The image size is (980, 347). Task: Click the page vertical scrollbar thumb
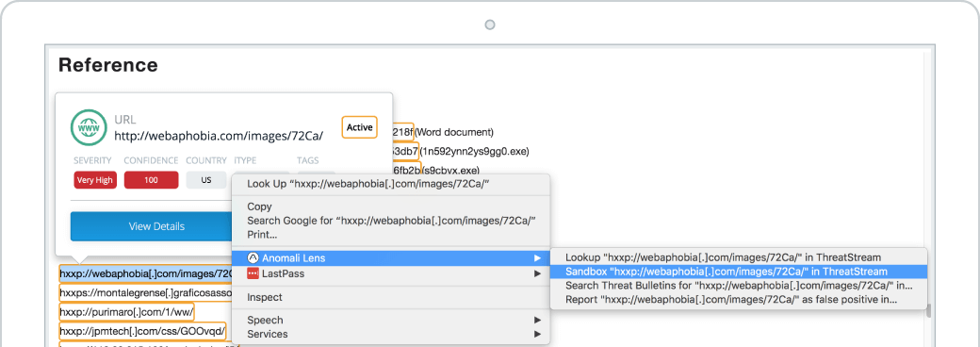coord(929,311)
